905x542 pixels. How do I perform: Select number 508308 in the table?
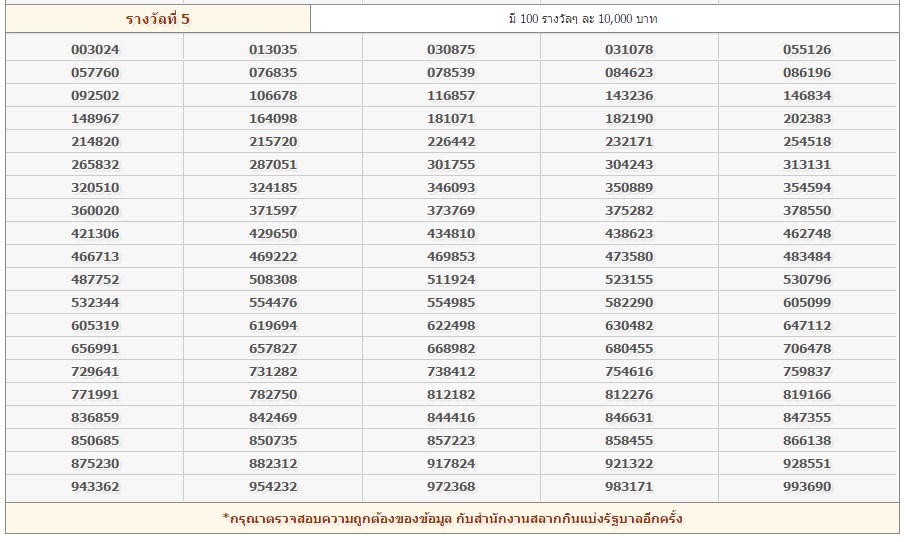click(273, 279)
